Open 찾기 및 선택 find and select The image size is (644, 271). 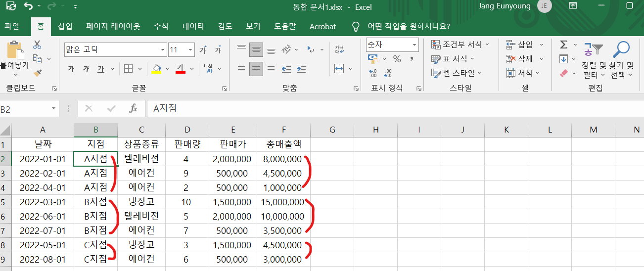622,60
